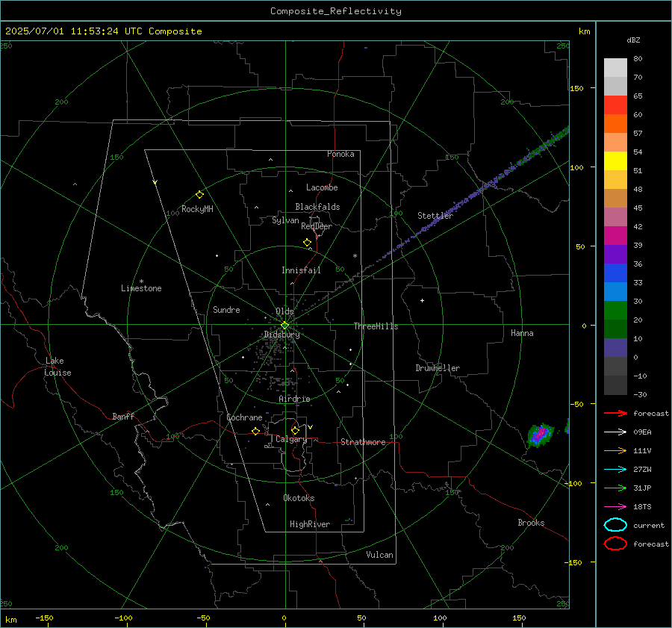Click the asterisk marker above Limestone

[141, 282]
